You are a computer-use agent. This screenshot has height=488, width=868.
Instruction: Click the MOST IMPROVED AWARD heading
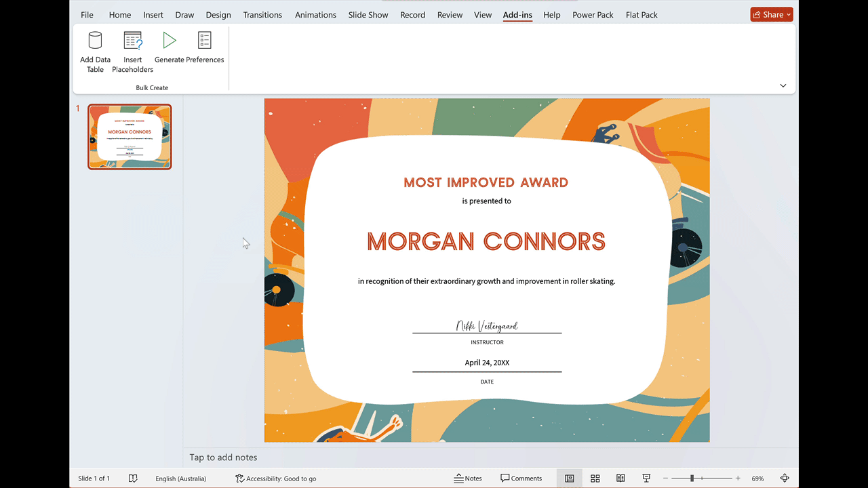coord(486,182)
